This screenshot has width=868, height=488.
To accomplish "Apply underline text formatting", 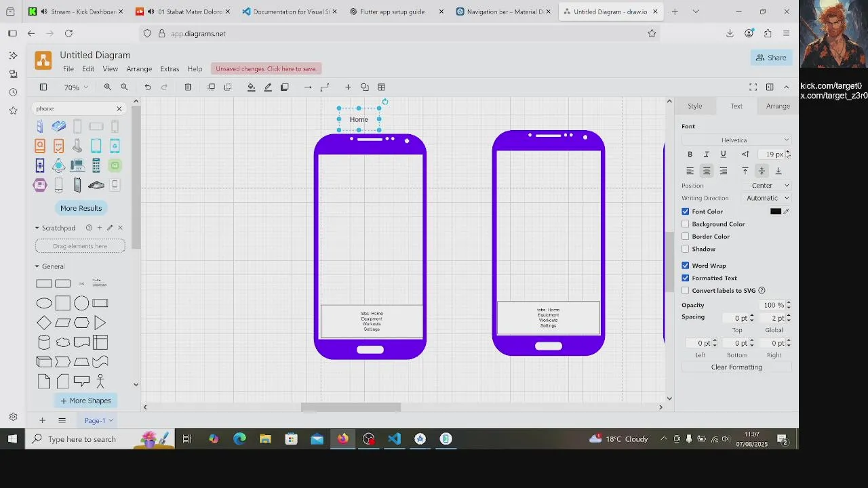I will (x=723, y=155).
